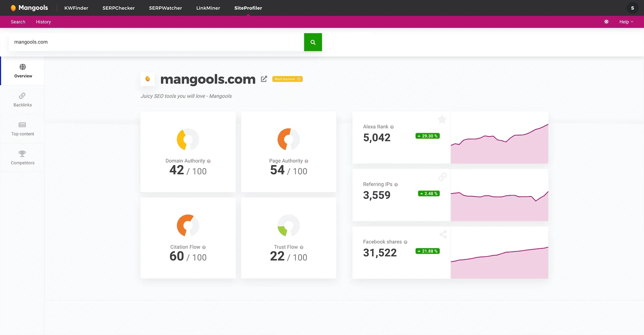Open the Backlinks section in the sidebar
This screenshot has width=644, height=335.
tap(22, 100)
